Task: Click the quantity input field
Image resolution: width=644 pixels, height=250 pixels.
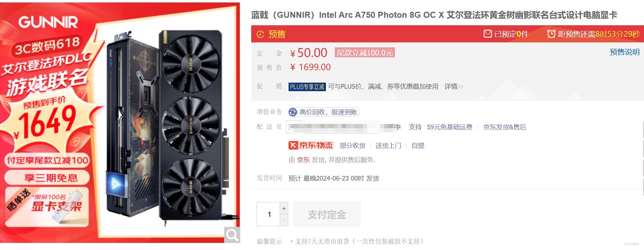Action: (x=269, y=214)
